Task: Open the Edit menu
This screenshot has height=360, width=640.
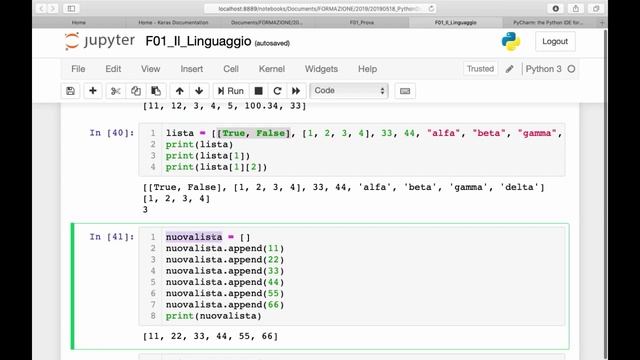Action: click(x=113, y=69)
